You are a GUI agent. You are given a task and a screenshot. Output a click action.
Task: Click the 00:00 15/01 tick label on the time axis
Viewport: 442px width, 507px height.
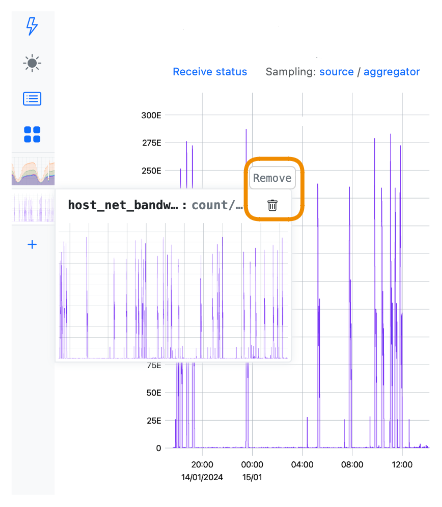tap(252, 470)
